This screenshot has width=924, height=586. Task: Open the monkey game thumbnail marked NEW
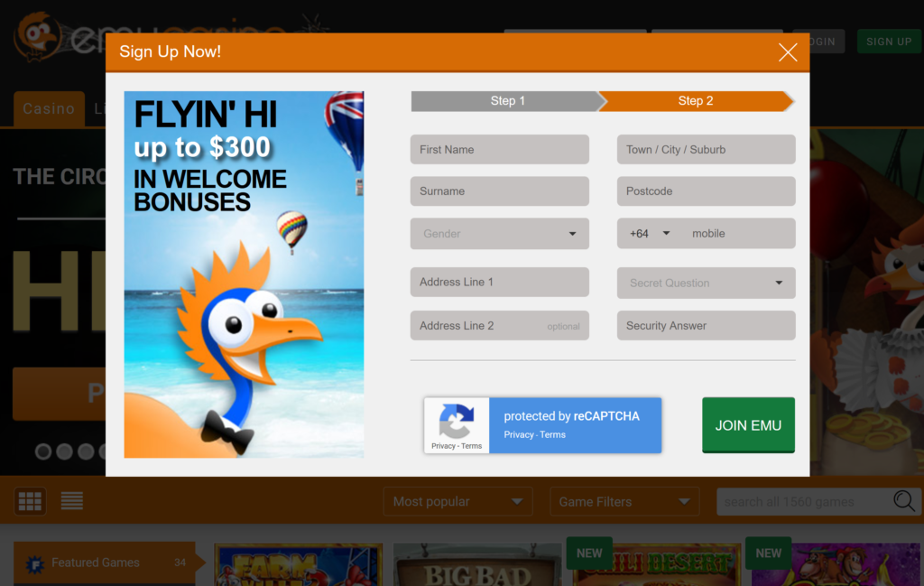836,564
